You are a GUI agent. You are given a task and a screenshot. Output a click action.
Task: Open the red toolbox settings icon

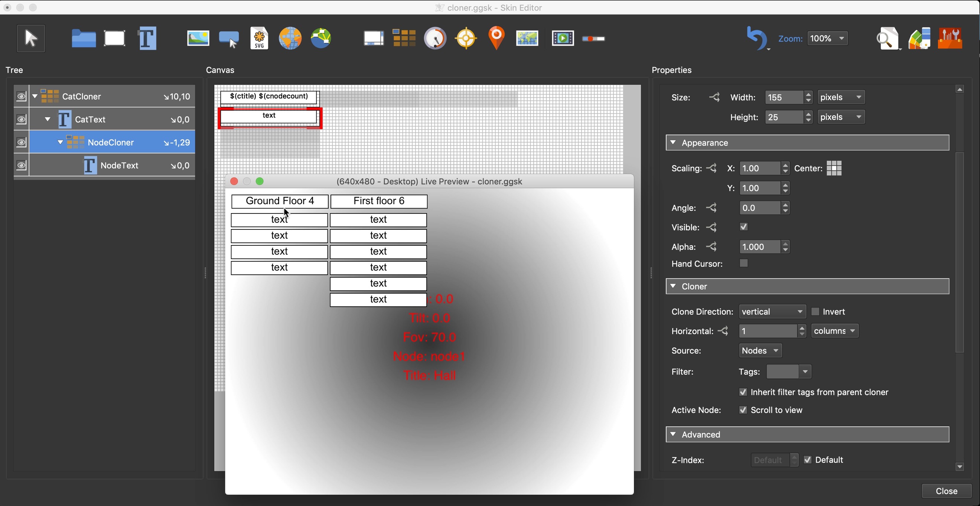950,39
